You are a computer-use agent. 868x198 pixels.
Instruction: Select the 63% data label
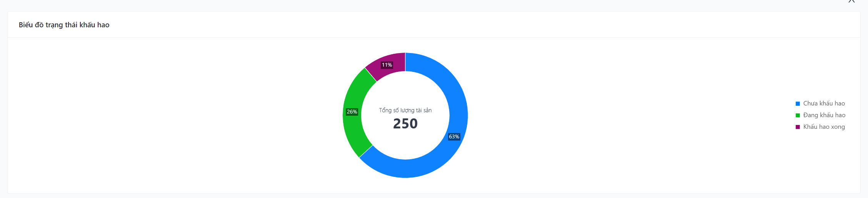tap(454, 137)
